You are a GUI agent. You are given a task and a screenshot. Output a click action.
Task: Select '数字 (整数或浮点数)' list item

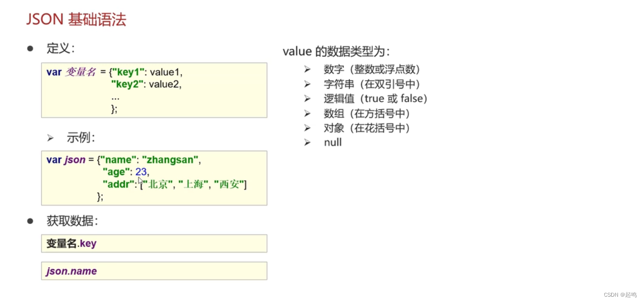pyautogui.click(x=372, y=69)
